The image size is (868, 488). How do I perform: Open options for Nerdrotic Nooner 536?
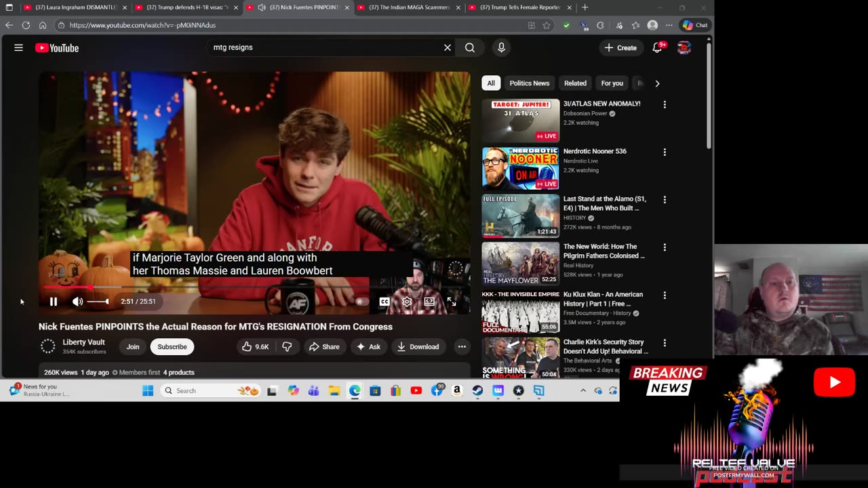(665, 152)
